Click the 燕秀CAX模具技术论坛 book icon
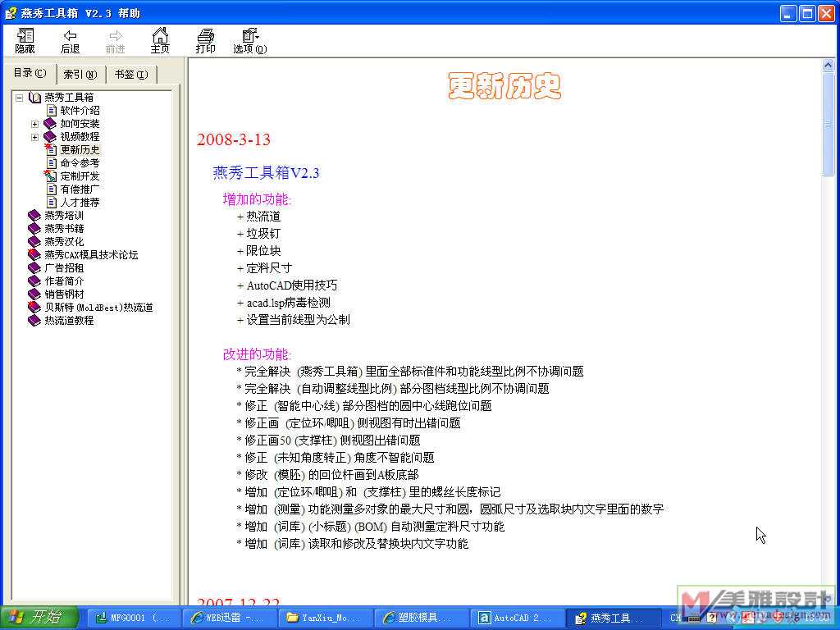Screen dimensions: 840x630 [34, 255]
